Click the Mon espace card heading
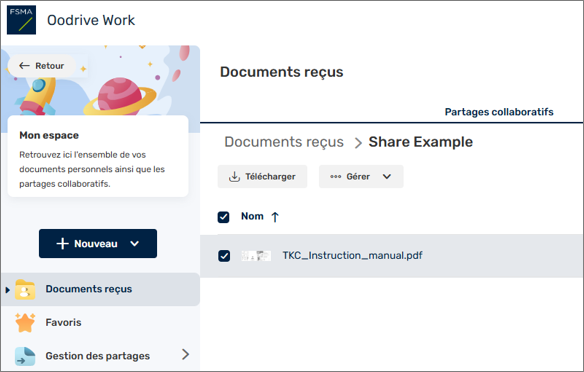 (x=49, y=135)
